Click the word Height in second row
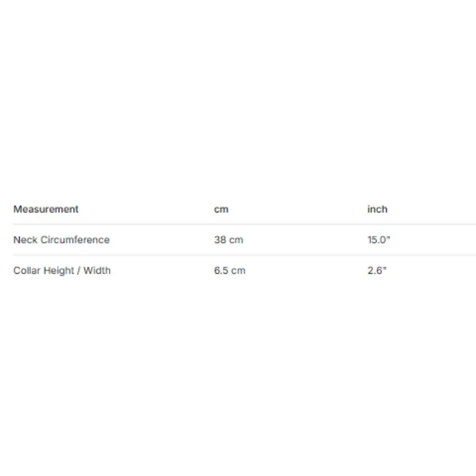 point(58,271)
